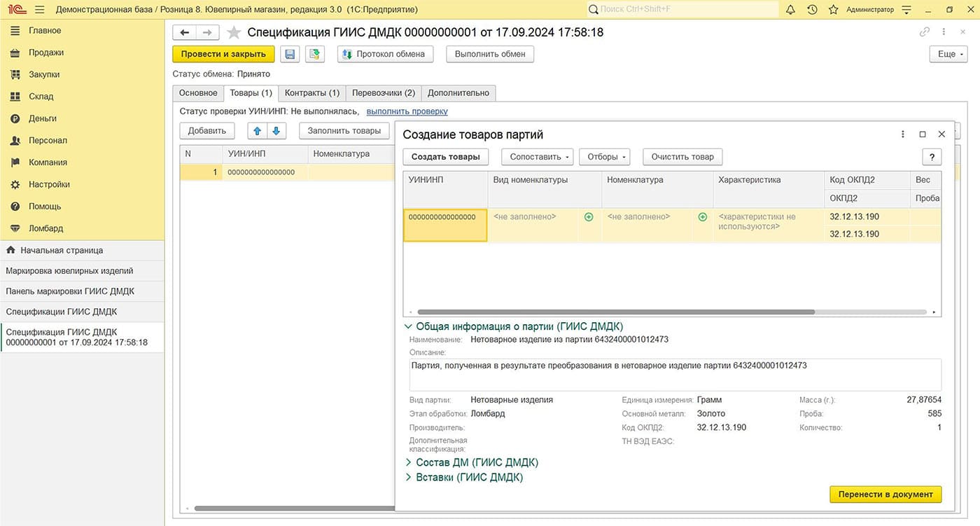Click the Характеристика column header
The image size is (980, 526).
coord(768,189)
